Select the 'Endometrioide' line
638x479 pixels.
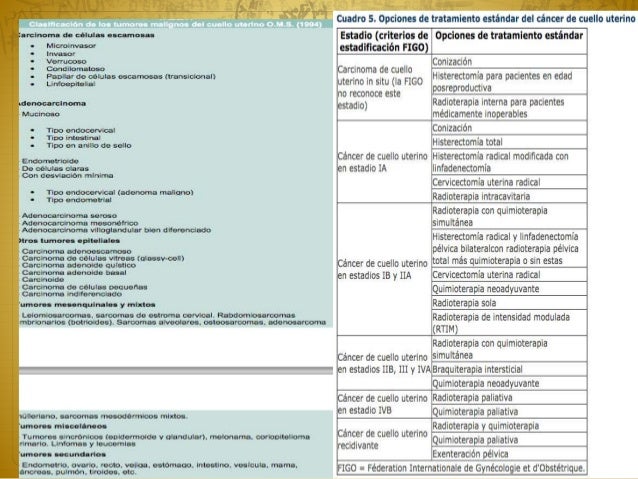pos(50,161)
